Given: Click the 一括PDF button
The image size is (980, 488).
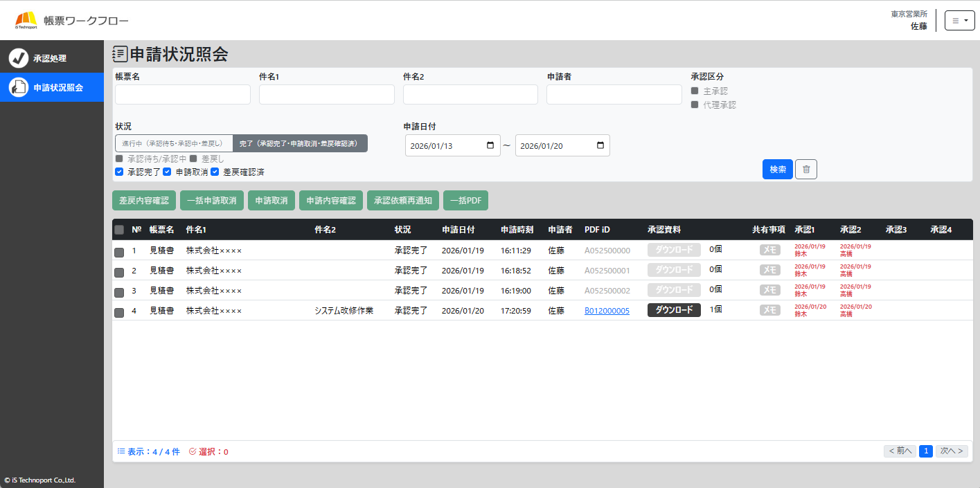Looking at the screenshot, I should [x=465, y=201].
